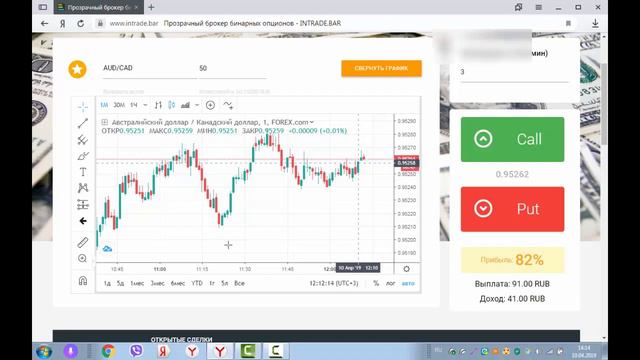Set chart range to Все
This screenshot has height=360, width=640.
click(x=239, y=283)
